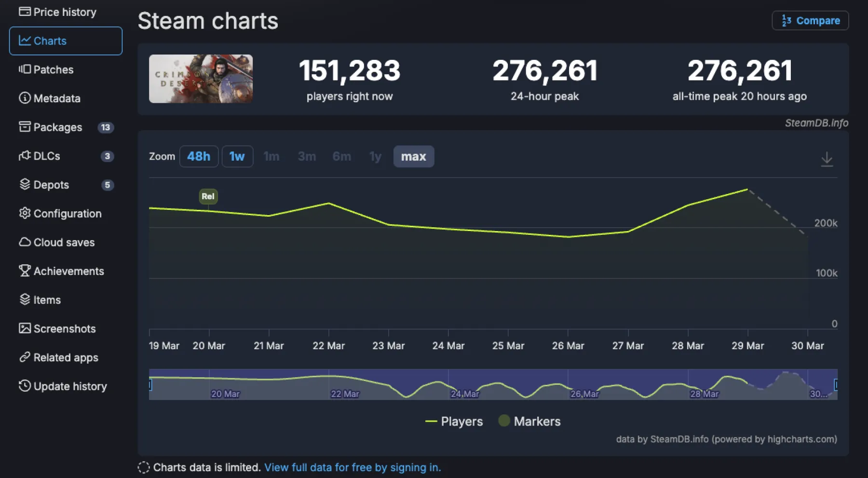Go to the Patches tab label
Screen dimensions: 868x478
click(54, 69)
